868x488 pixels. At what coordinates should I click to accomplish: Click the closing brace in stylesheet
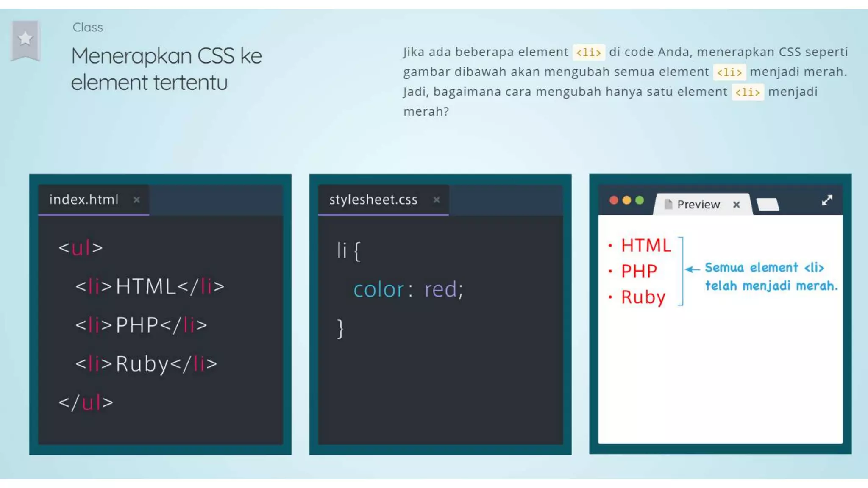[x=340, y=329]
